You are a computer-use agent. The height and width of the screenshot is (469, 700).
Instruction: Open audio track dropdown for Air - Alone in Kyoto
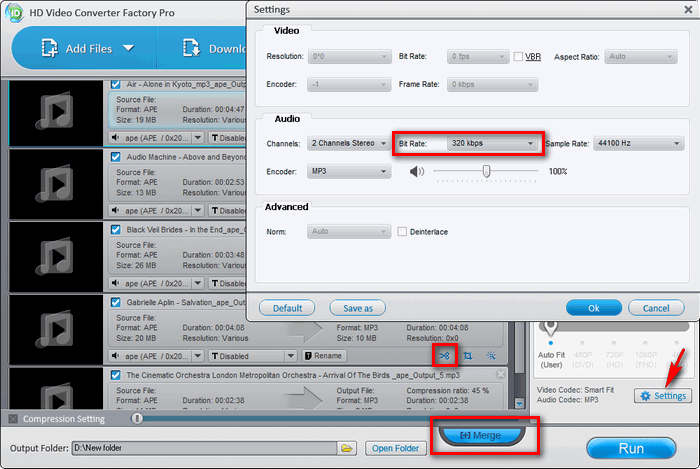(x=198, y=137)
